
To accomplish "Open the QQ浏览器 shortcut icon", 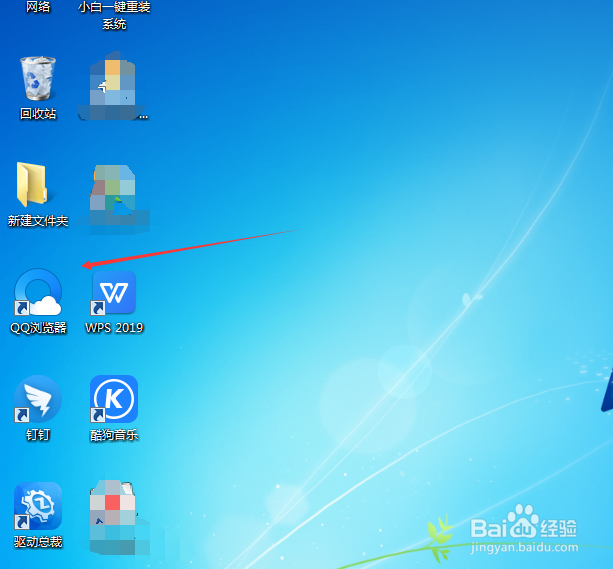I will click(x=38, y=292).
